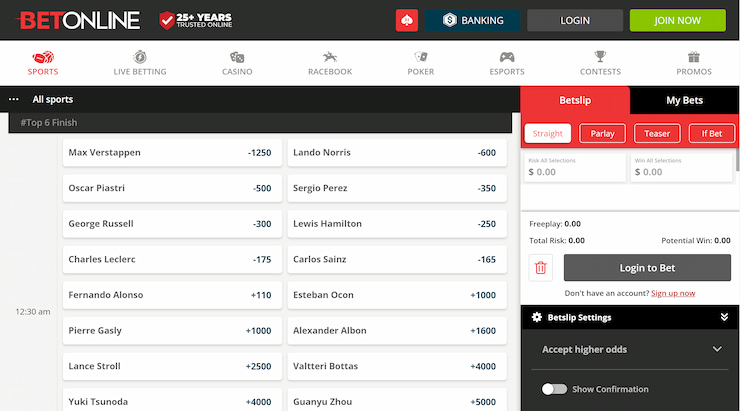This screenshot has height=411, width=740.
Task: Open the Casino dice icon
Action: click(237, 58)
